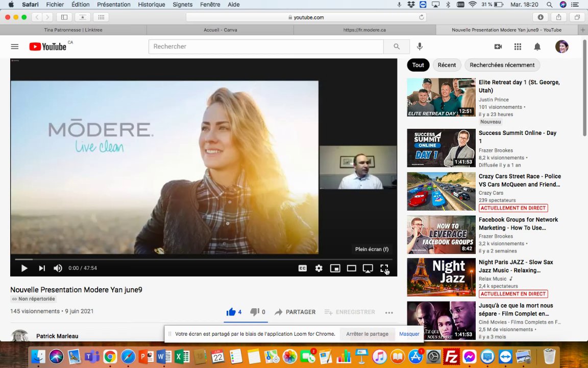Image resolution: width=588 pixels, height=368 pixels.
Task: Select the Récent filter chip
Action: coord(447,65)
